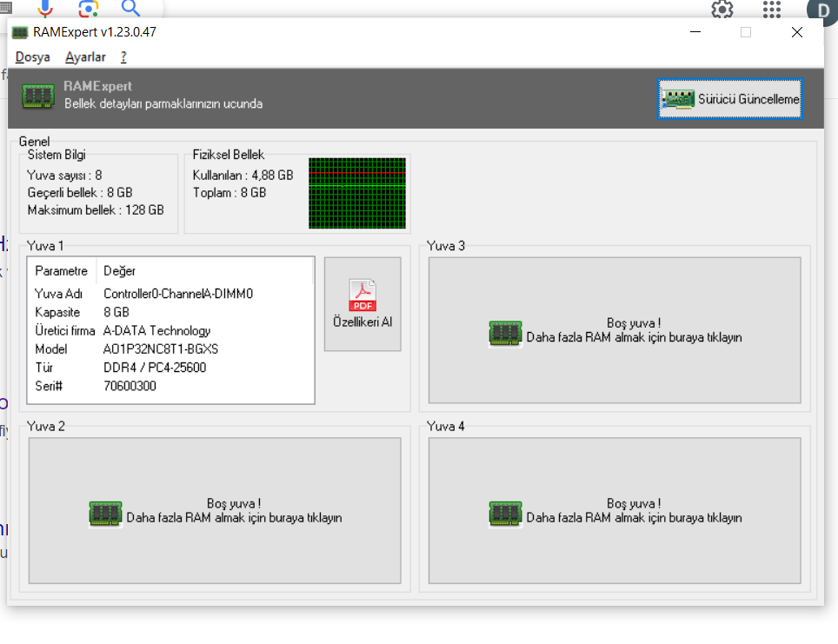This screenshot has width=838, height=644.
Task: Minimize the RAMExpert window
Action: click(x=695, y=32)
